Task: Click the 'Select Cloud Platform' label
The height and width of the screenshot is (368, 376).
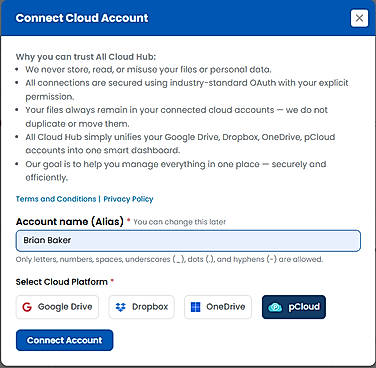Action: (x=62, y=282)
